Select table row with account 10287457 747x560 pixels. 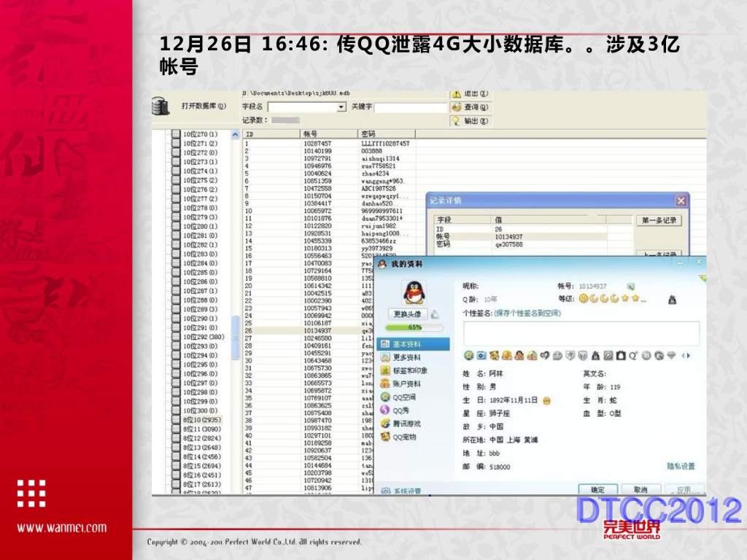tap(329, 144)
